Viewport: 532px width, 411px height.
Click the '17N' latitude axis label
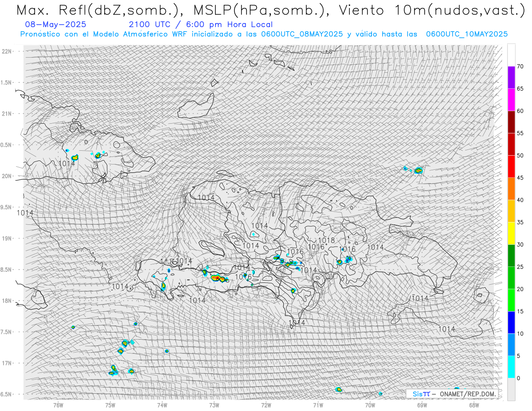coord(7,363)
